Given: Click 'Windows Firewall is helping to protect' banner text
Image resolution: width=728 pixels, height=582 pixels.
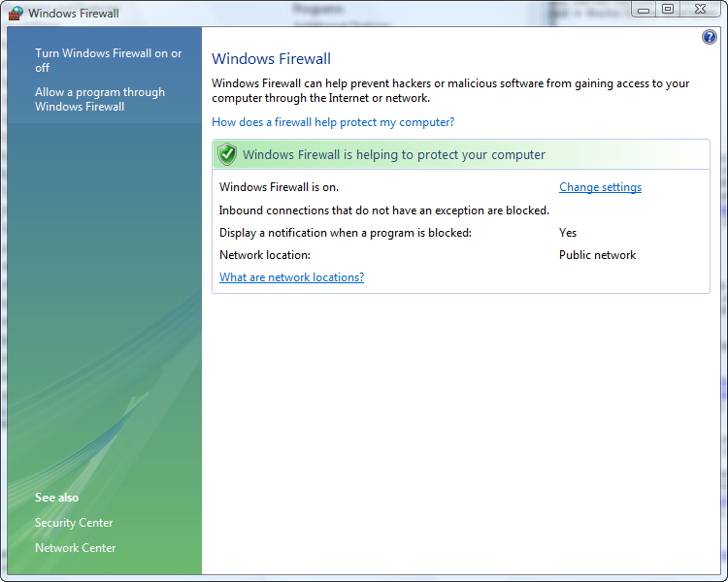Looking at the screenshot, I should pos(394,154).
